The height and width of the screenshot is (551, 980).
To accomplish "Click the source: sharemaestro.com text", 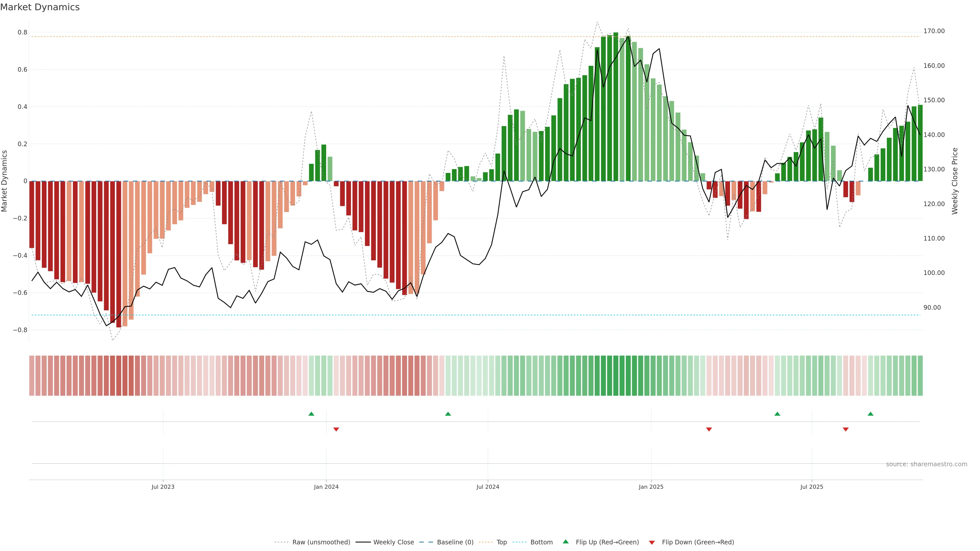I will [926, 464].
